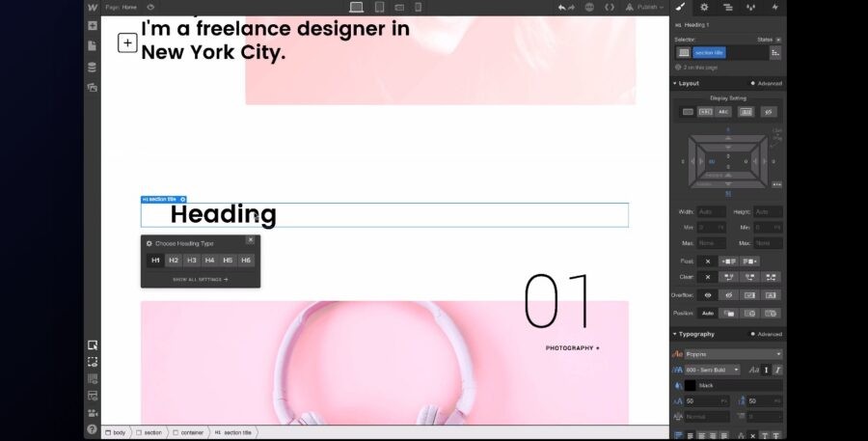The height and width of the screenshot is (441, 868).
Task: Set display to inline-block
Action: [705, 112]
